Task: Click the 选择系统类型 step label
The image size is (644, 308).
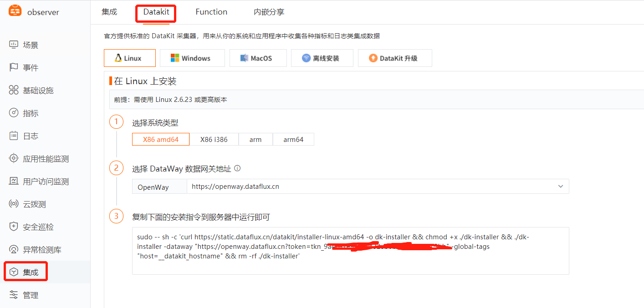Action: point(155,123)
